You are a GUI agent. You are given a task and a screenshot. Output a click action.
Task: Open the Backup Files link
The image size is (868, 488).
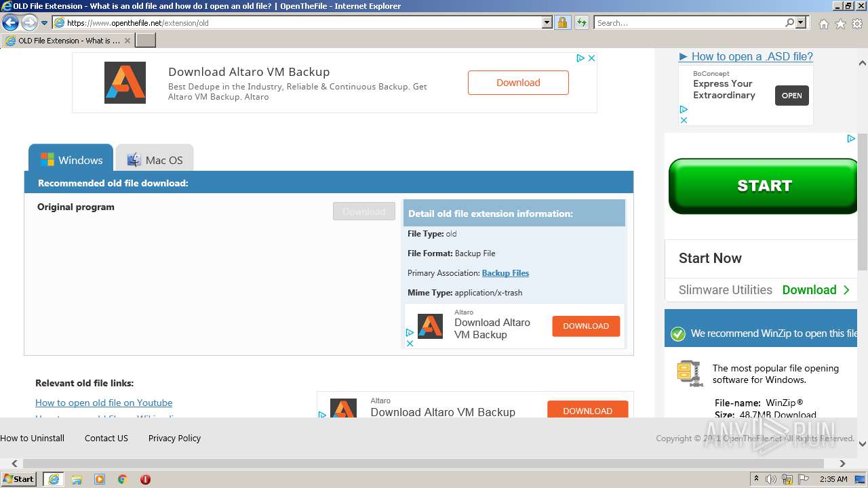point(505,273)
